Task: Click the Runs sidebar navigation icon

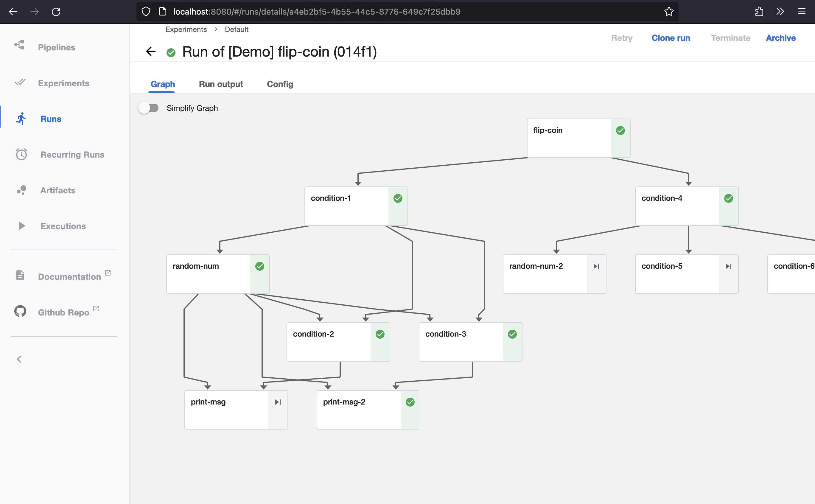Action: [x=21, y=119]
